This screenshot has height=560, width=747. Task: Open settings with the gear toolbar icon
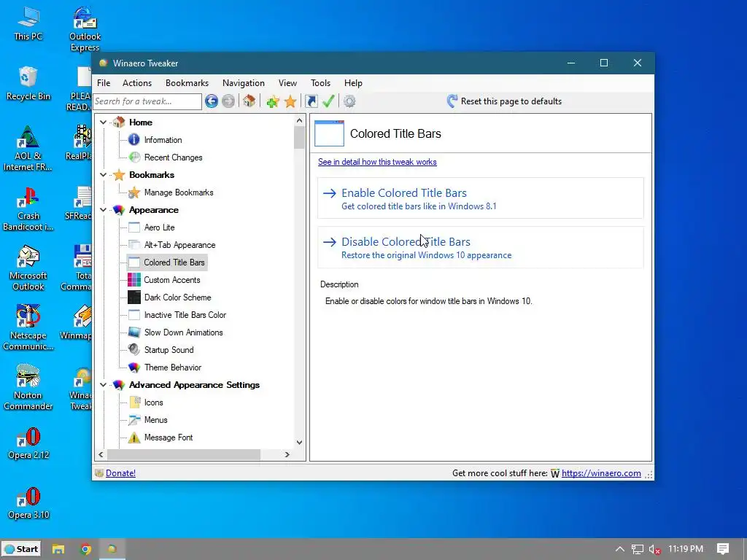pos(349,101)
